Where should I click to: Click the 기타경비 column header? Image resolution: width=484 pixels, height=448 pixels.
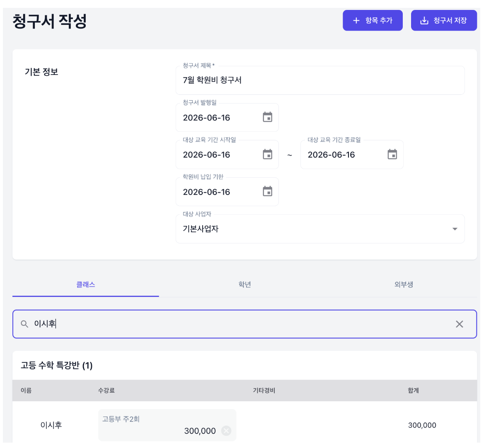click(x=264, y=390)
